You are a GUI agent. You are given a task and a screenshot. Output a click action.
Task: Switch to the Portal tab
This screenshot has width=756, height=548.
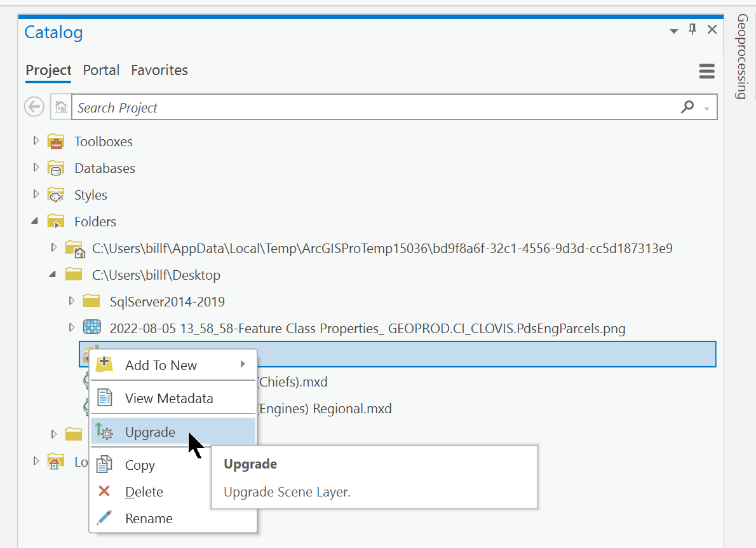[101, 70]
